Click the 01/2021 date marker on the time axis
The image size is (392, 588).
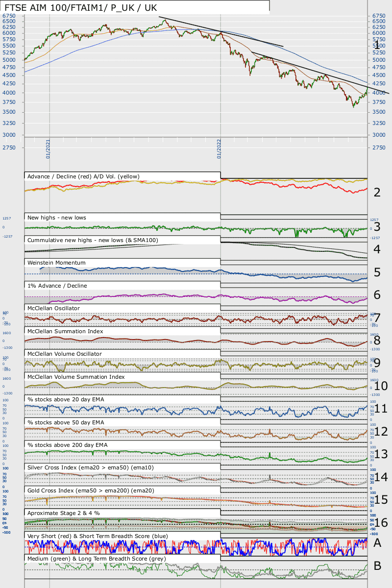pos(49,149)
